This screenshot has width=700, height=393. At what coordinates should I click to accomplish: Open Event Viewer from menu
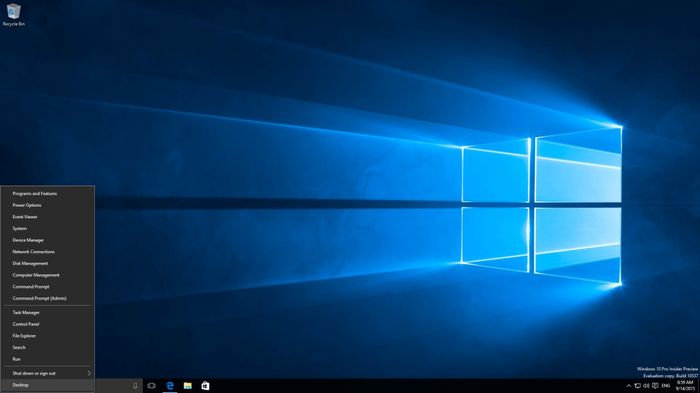coord(48,217)
